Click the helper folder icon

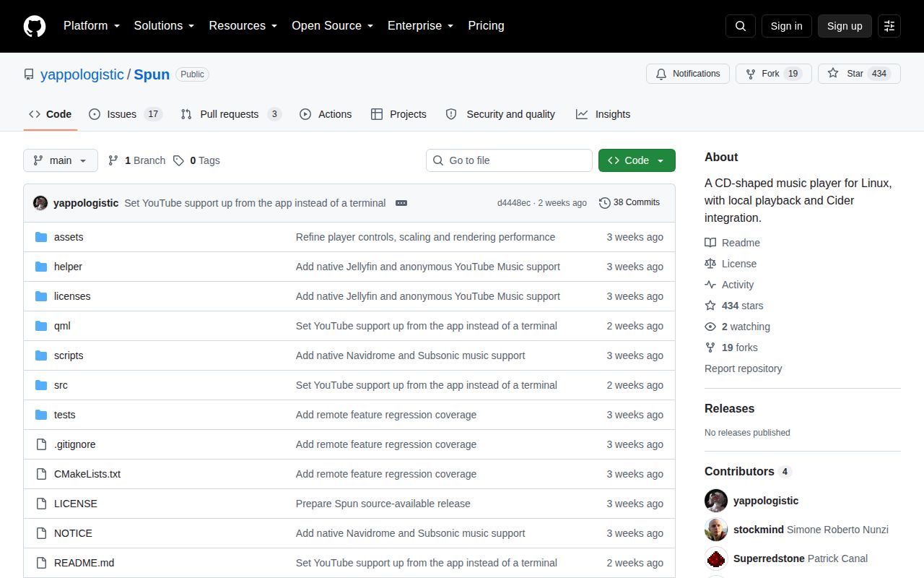41,267
